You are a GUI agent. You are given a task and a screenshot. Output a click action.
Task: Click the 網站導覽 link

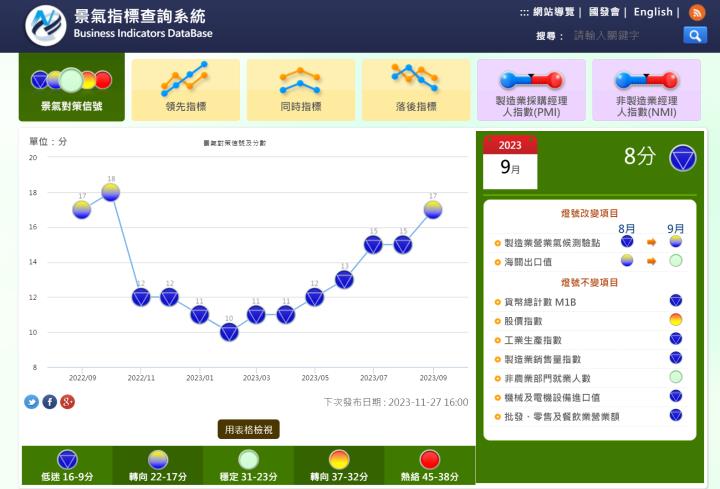553,12
